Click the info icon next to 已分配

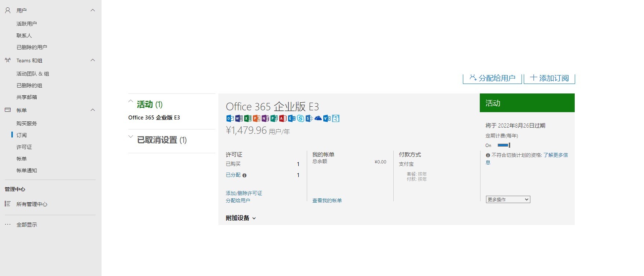pyautogui.click(x=244, y=176)
